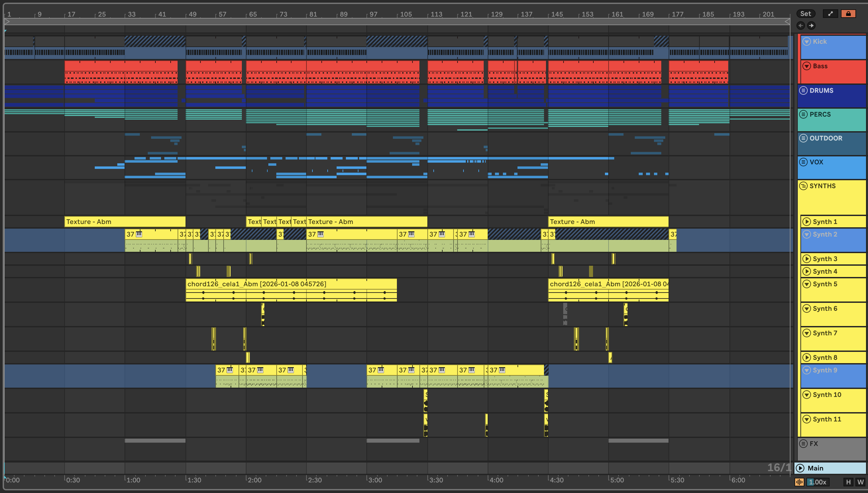
Task: Click the Set locator button
Action: [x=805, y=14]
